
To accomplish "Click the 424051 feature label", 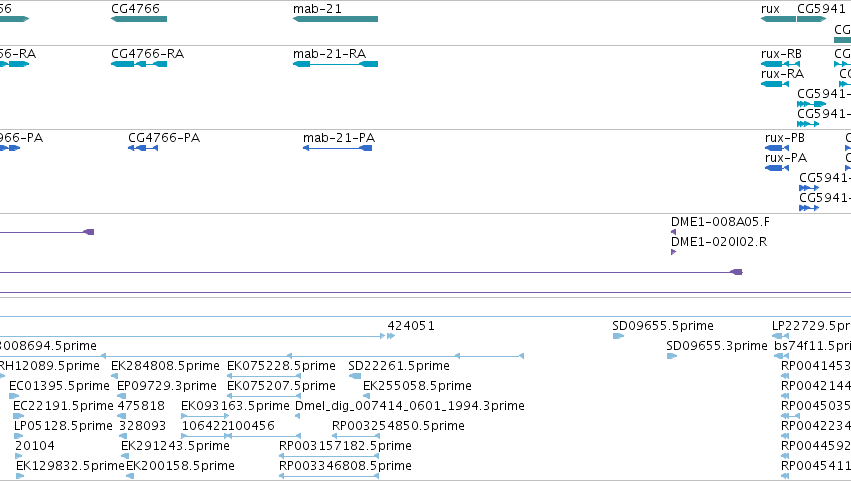I will 411,326.
